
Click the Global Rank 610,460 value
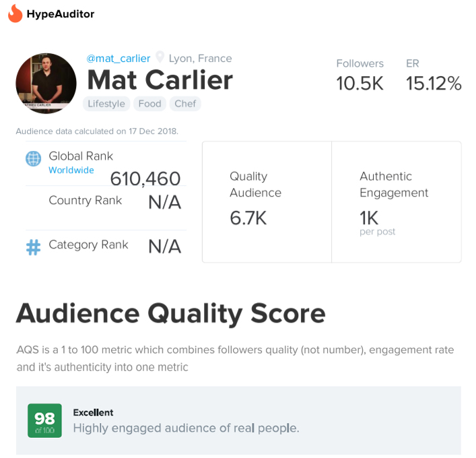click(145, 178)
